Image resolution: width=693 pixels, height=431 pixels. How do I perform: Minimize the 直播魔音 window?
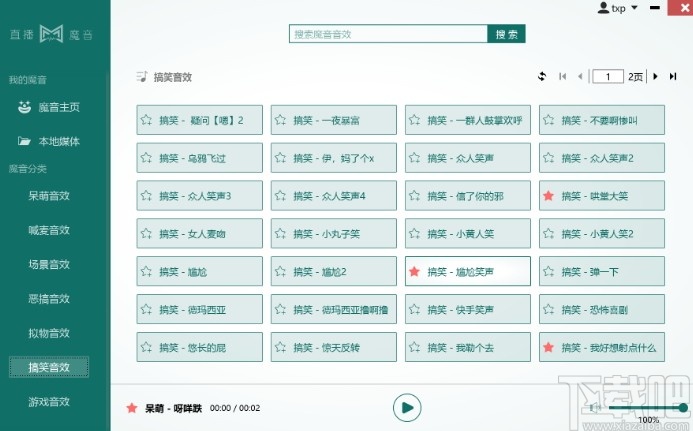point(655,8)
